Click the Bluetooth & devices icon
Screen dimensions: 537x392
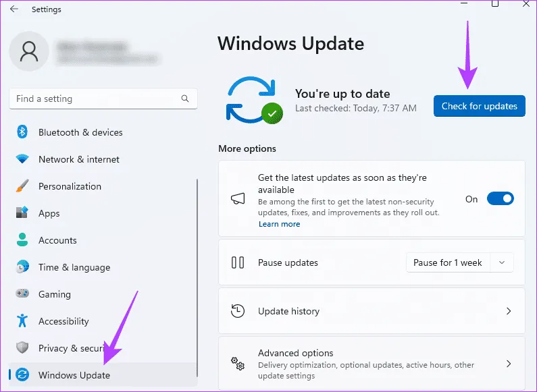[22, 132]
